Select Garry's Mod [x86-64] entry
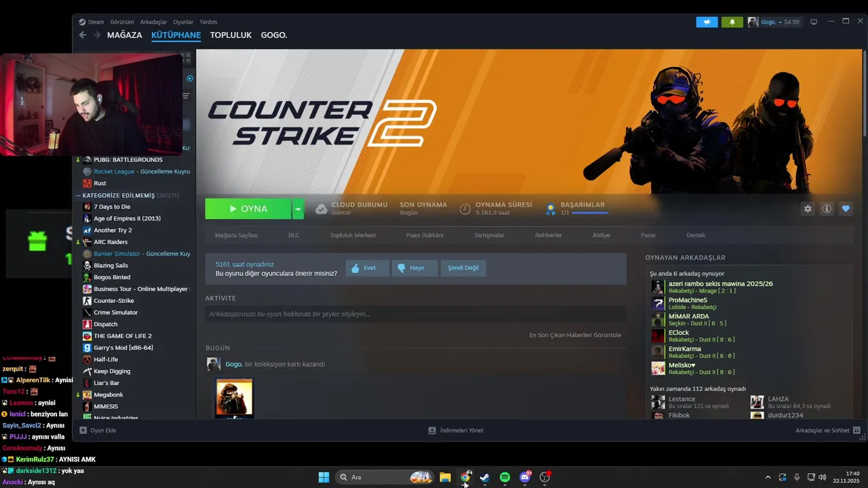Viewport: 868px width, 488px height. click(x=123, y=348)
